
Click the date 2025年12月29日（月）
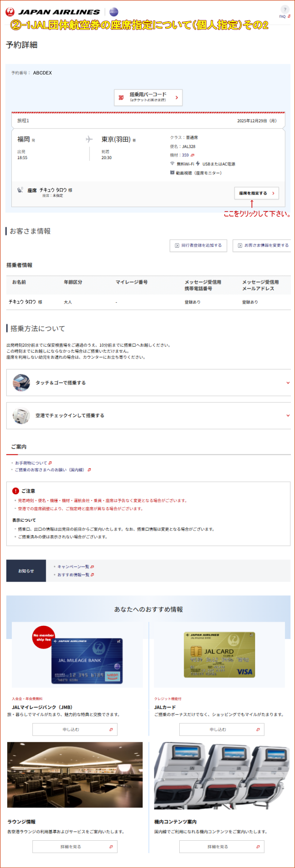pyautogui.click(x=257, y=121)
